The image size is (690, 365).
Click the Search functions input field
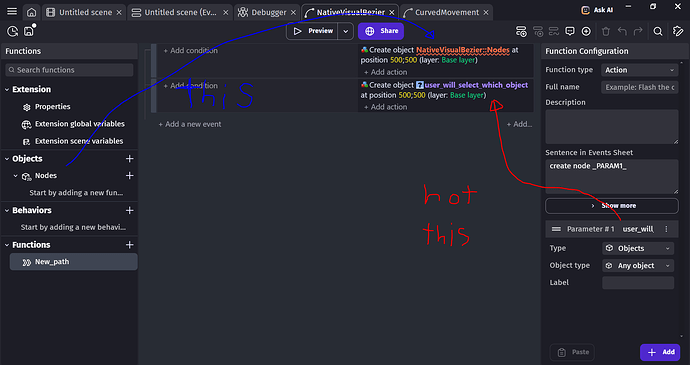tap(70, 70)
